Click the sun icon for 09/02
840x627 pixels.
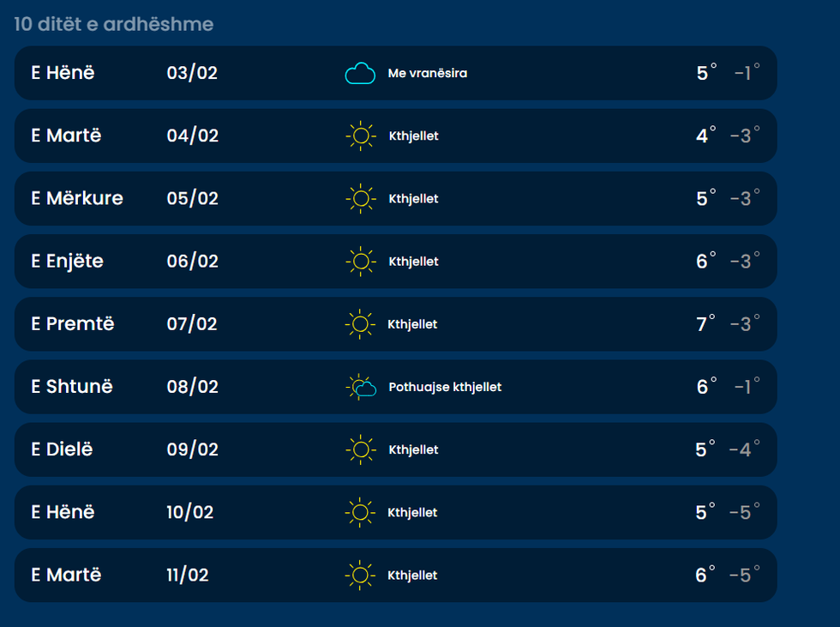point(361,450)
